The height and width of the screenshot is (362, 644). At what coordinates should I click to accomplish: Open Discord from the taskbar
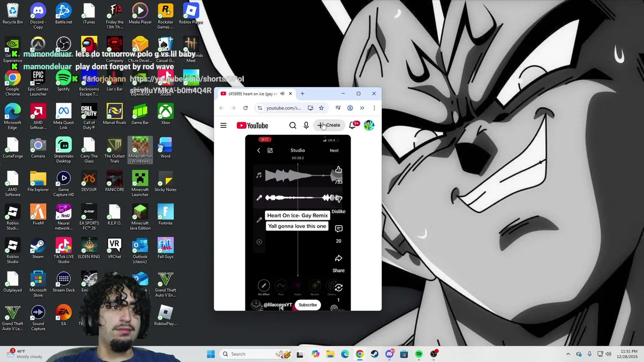click(x=389, y=354)
